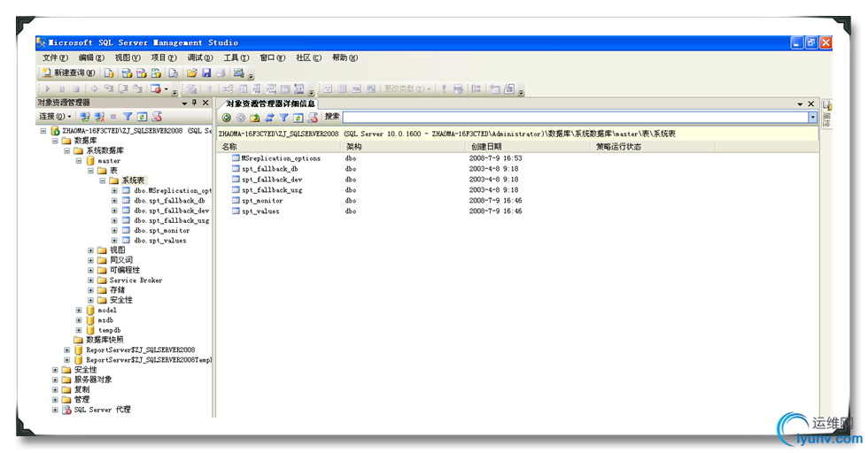Screen dimensions: 868x453
Task: Open the Object Explorer window position dropdown arrow
Action: pos(184,103)
